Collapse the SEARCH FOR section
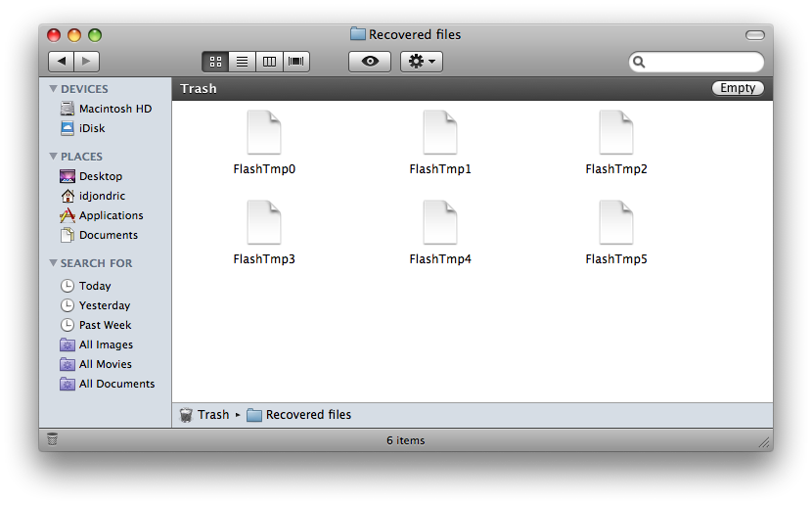812x505 pixels. pos(53,263)
